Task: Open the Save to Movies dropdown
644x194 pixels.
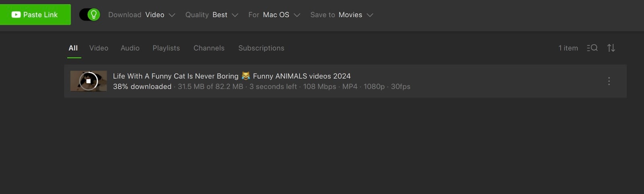Action: [342, 15]
